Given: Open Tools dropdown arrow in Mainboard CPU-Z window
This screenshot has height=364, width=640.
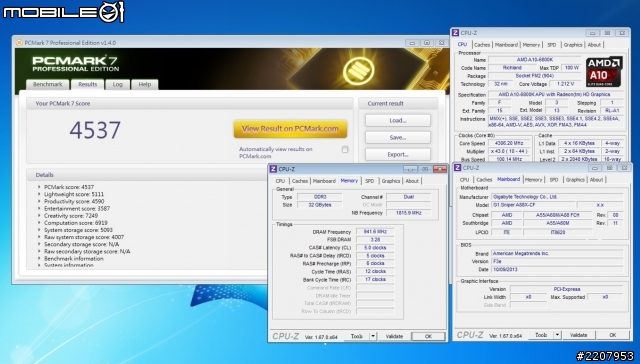Looking at the screenshot, I should pos(557,335).
